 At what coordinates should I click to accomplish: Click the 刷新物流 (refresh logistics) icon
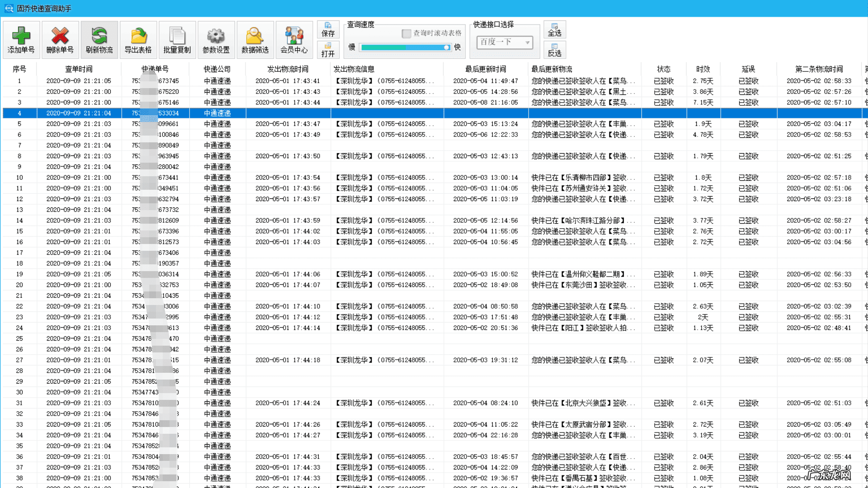99,39
